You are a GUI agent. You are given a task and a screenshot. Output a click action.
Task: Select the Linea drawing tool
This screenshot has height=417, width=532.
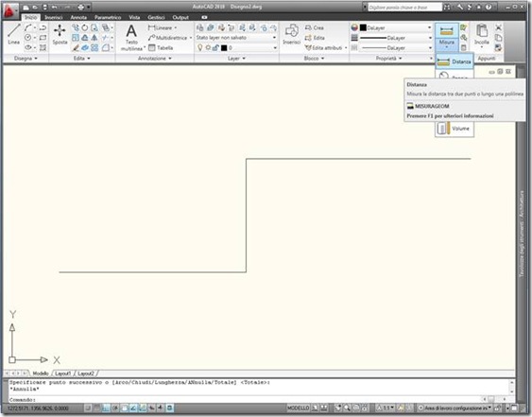coord(13,34)
